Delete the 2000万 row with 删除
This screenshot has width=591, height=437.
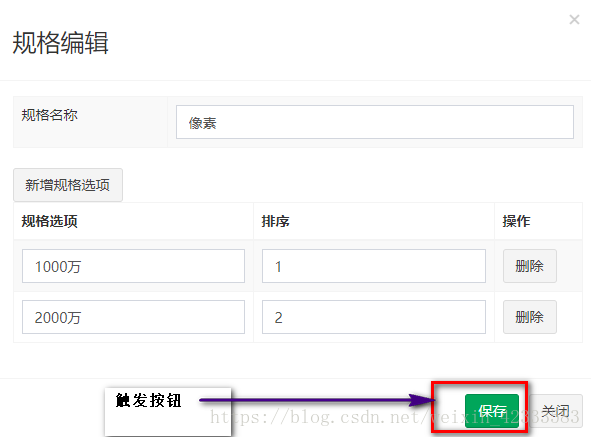point(530,317)
